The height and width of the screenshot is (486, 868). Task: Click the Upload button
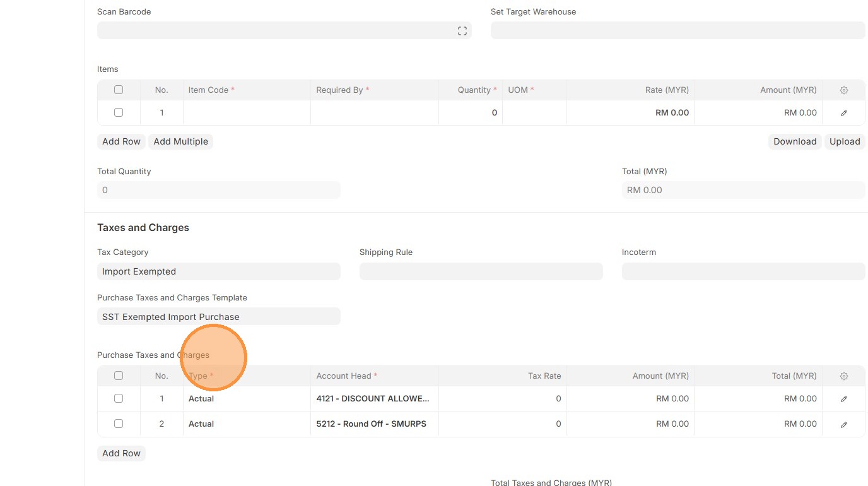pos(844,141)
